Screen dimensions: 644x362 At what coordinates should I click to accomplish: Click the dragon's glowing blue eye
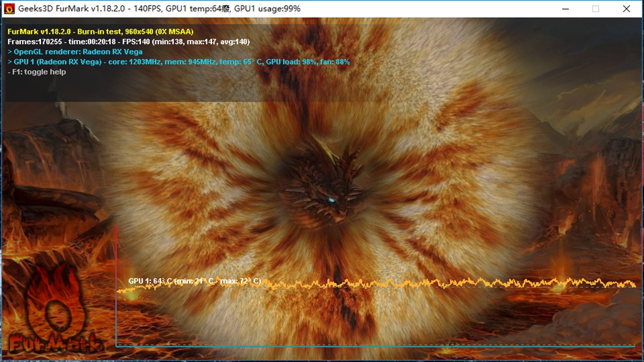(x=331, y=200)
